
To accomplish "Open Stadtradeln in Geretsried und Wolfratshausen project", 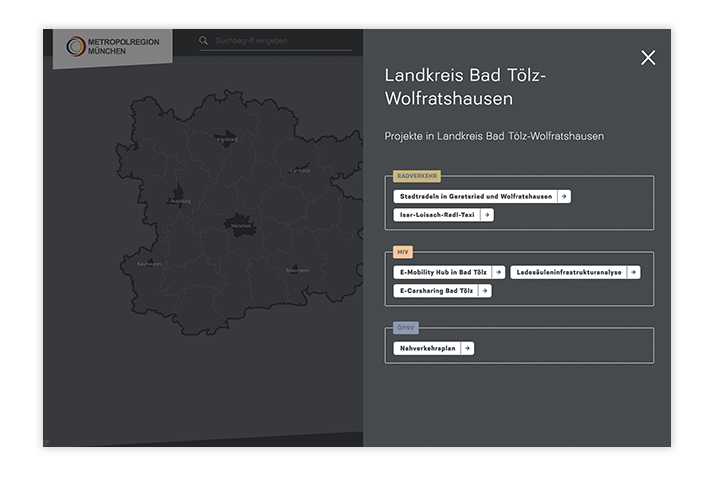I will [474, 197].
